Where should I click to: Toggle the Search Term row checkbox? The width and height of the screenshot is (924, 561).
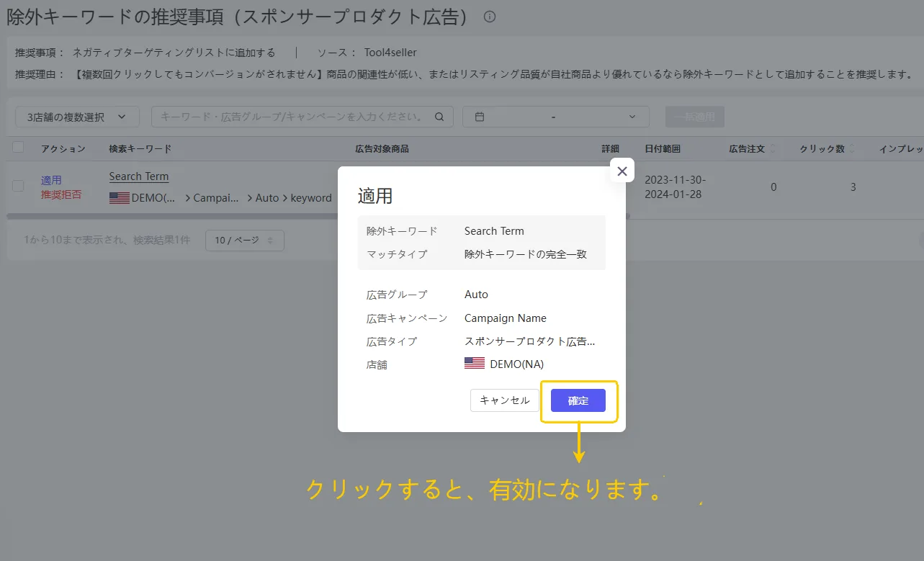click(x=18, y=186)
